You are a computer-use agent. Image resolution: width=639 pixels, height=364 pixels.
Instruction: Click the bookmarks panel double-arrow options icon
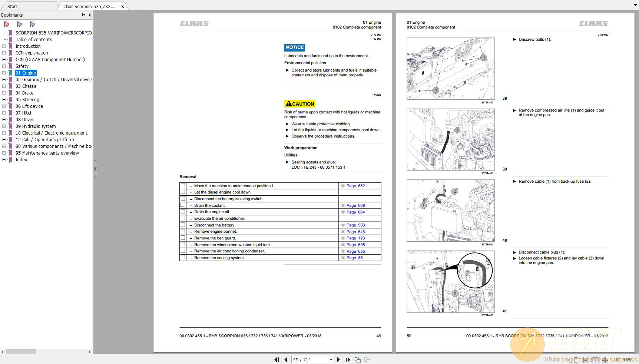[83, 15]
